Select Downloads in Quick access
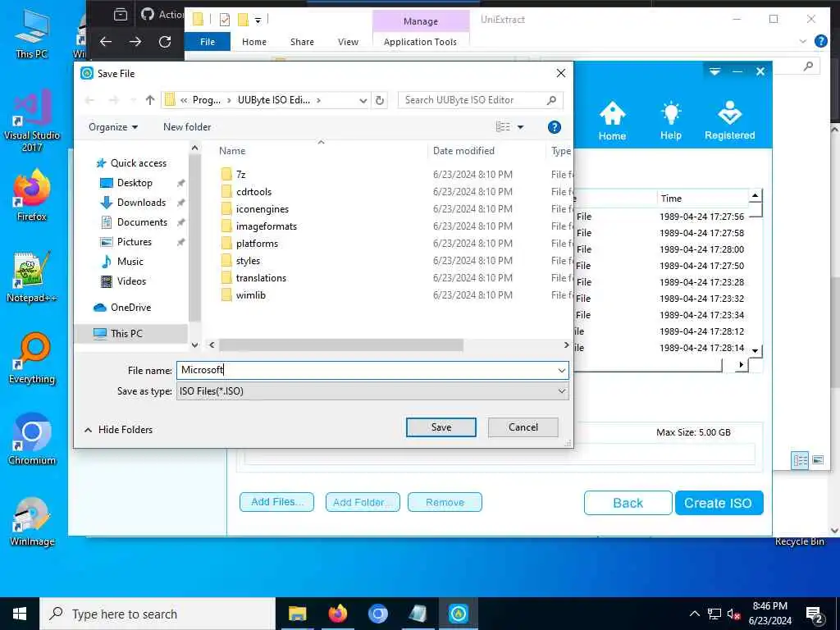 141,203
